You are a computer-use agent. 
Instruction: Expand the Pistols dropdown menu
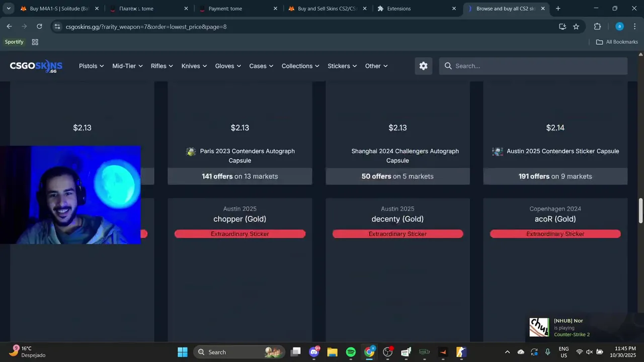(x=91, y=66)
